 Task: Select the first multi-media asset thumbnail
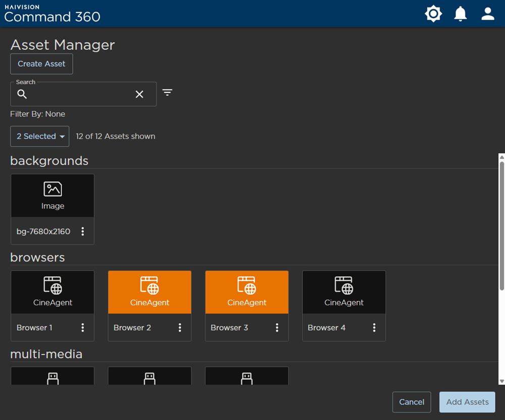tap(53, 376)
